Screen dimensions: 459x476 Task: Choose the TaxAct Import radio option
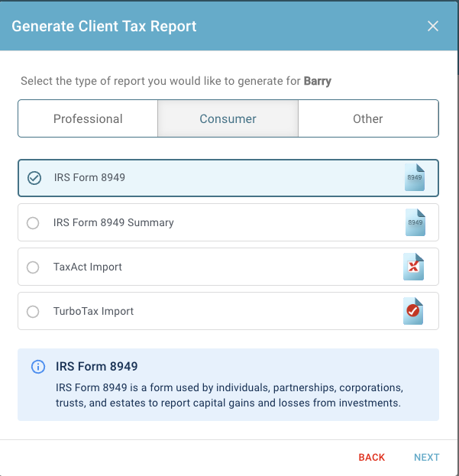33,267
